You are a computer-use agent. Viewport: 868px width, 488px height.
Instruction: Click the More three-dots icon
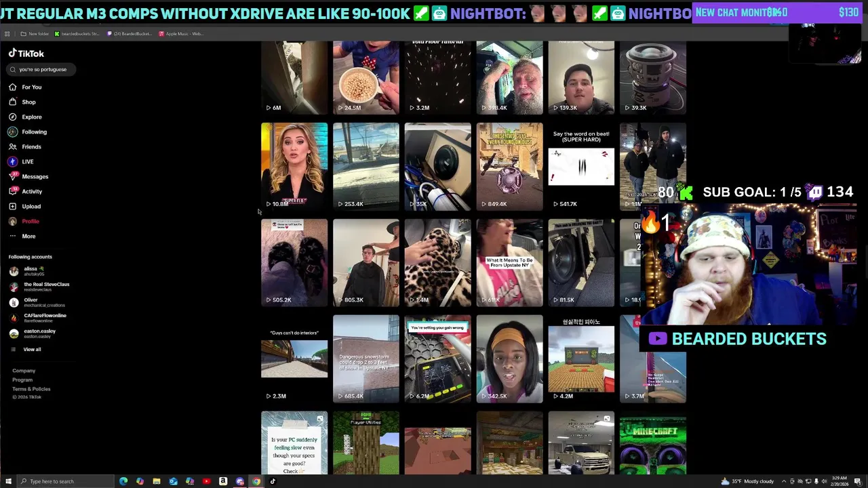pyautogui.click(x=12, y=236)
